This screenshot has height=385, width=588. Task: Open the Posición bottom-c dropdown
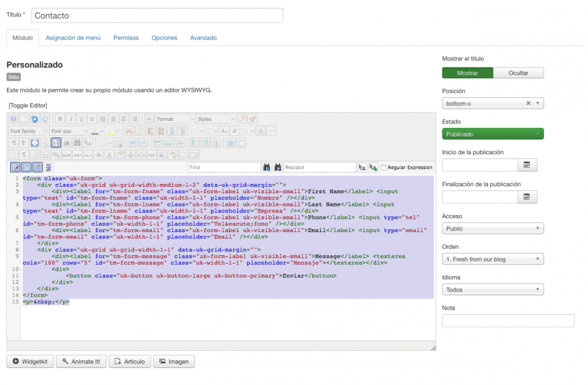tap(493, 103)
